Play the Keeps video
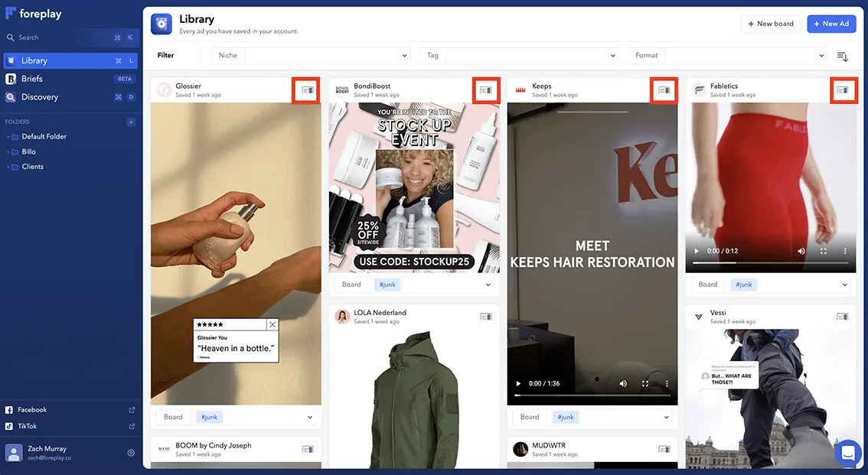Screen dimensions: 868x475 click(x=518, y=384)
